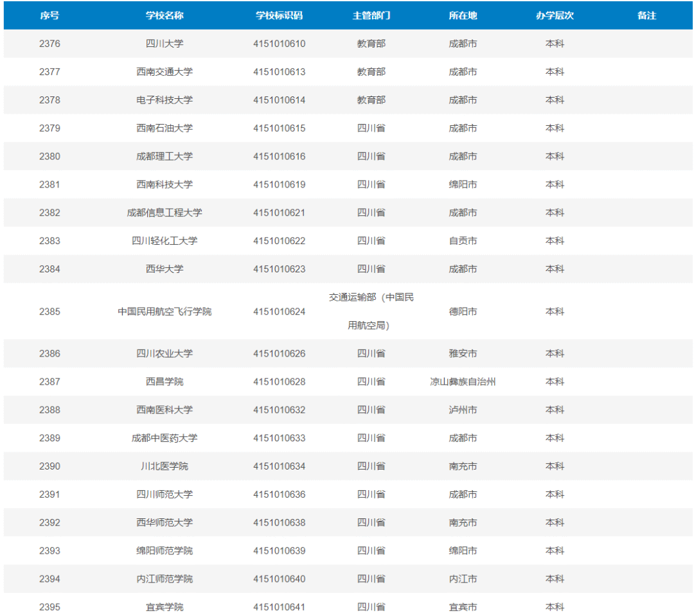The image size is (694, 616).
Task: Select the serial number 2383
Action: coord(49,241)
